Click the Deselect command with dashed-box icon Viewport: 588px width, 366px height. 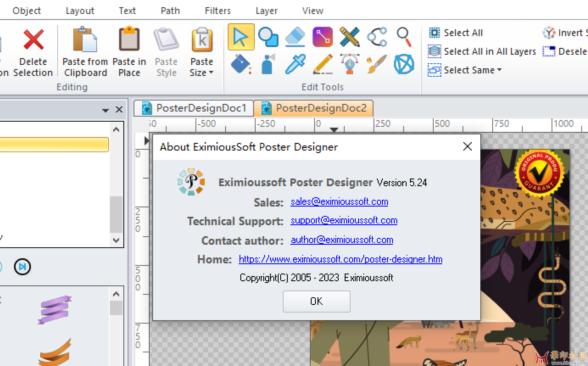(565, 51)
